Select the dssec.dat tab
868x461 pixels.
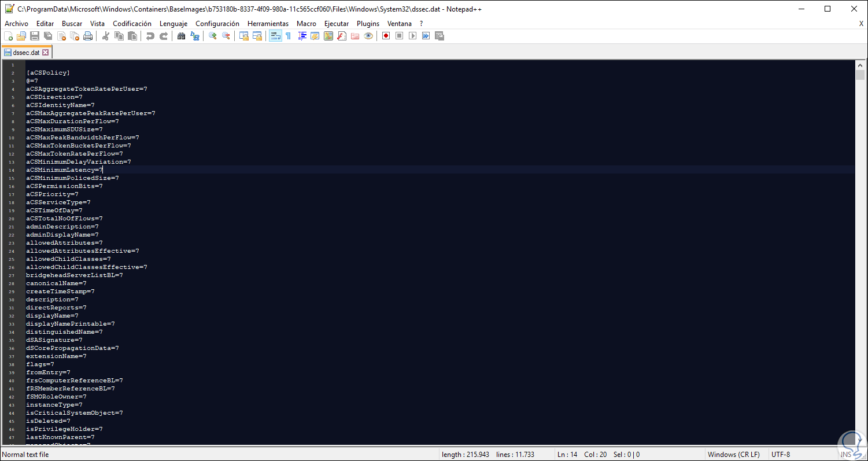(26, 52)
